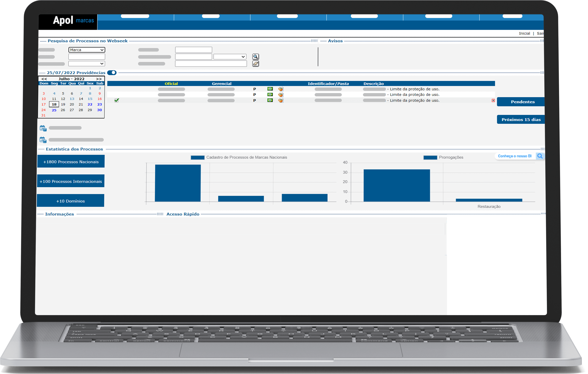588x374 pixels.
Task: Click +1800 Processos Nacionais button
Action: click(x=71, y=162)
